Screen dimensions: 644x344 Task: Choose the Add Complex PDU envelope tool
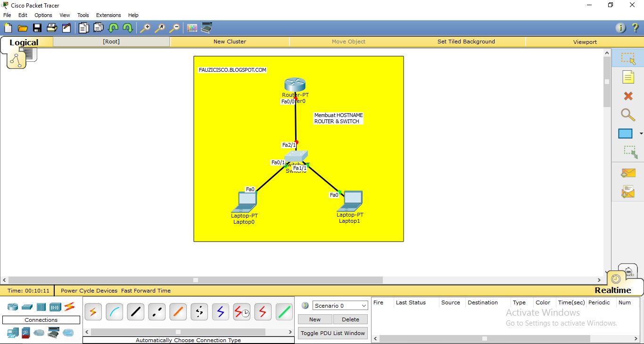pos(627,191)
